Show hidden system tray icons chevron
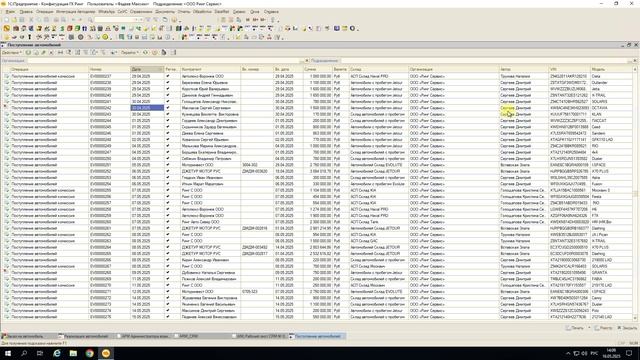The height and width of the screenshot is (360, 640). 568,353
